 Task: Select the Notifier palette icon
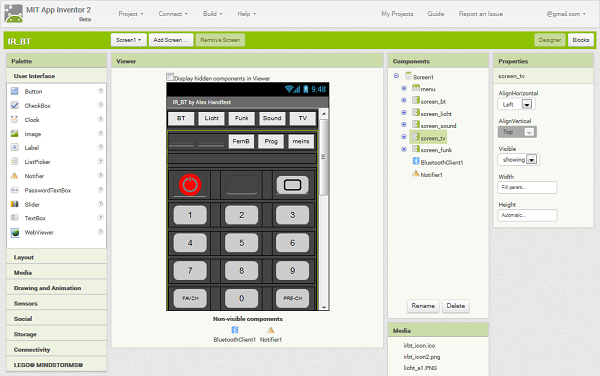15,176
